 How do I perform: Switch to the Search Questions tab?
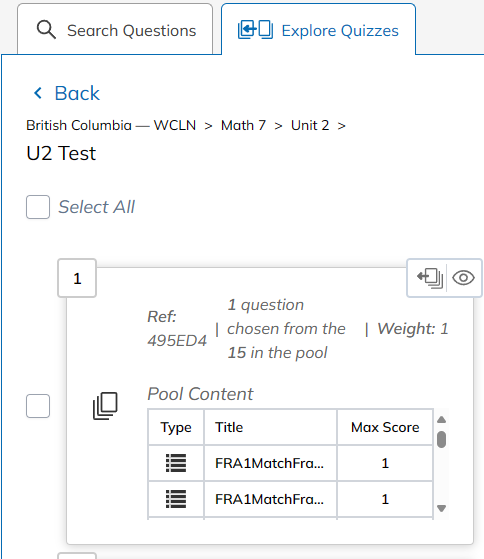(x=115, y=29)
